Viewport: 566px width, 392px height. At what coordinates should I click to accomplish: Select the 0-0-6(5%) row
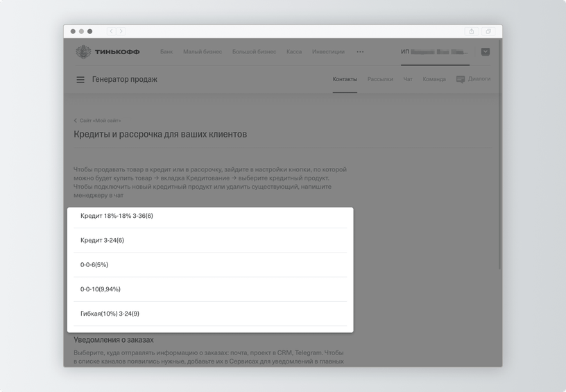(210, 265)
